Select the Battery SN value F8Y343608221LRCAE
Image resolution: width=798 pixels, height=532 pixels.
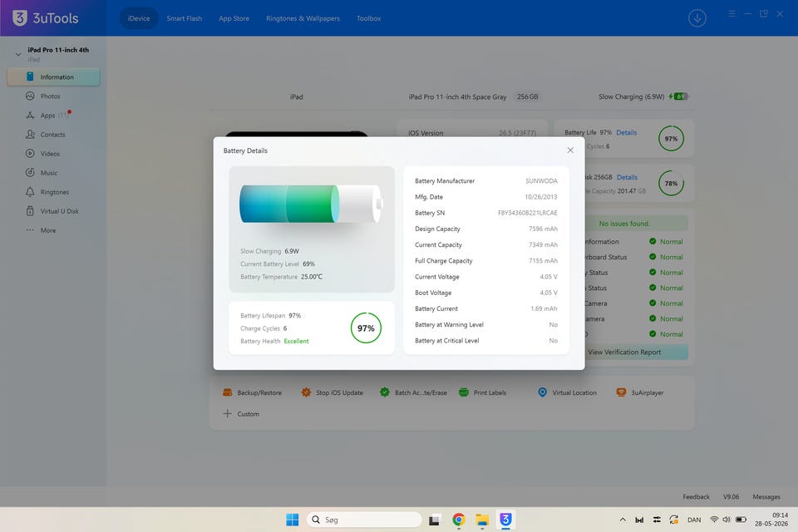(x=527, y=213)
